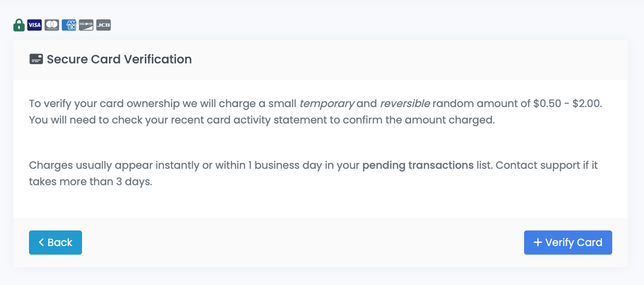
Task: Click the Mastercard logo
Action: 52,25
